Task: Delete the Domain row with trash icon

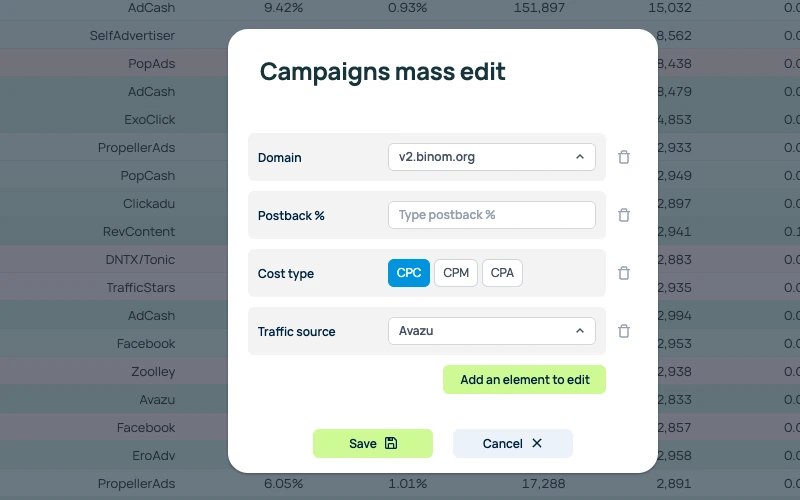Action: pos(623,157)
